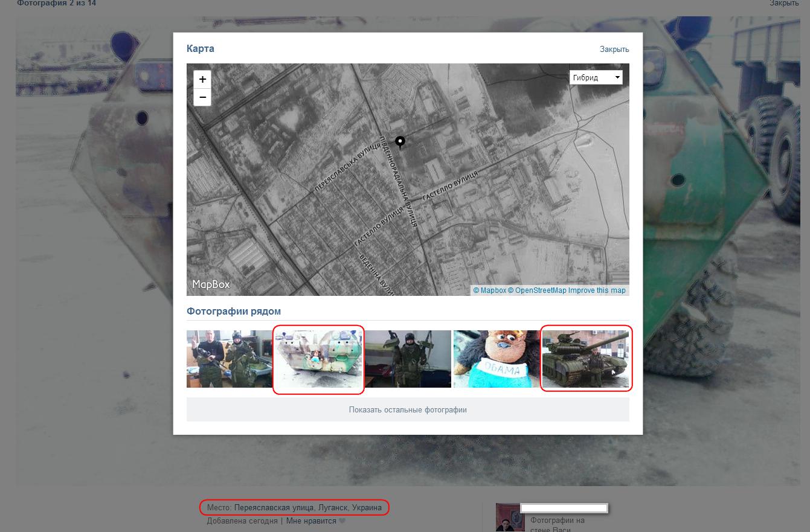This screenshot has height=532, width=810.
Task: Open thumbnail of two armed men indoors
Action: pyautogui.click(x=229, y=359)
